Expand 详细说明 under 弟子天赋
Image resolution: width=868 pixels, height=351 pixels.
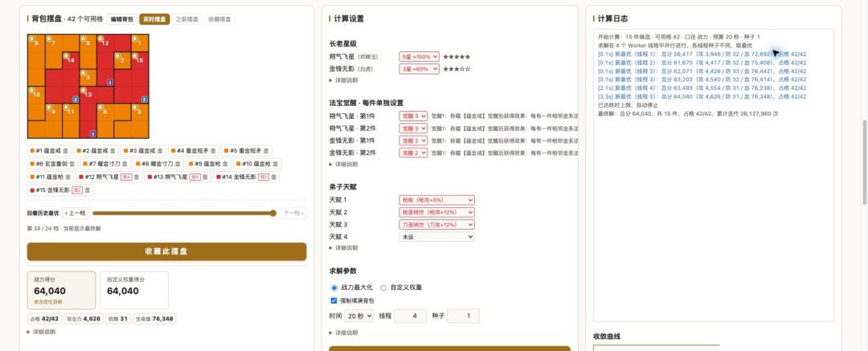(343, 248)
